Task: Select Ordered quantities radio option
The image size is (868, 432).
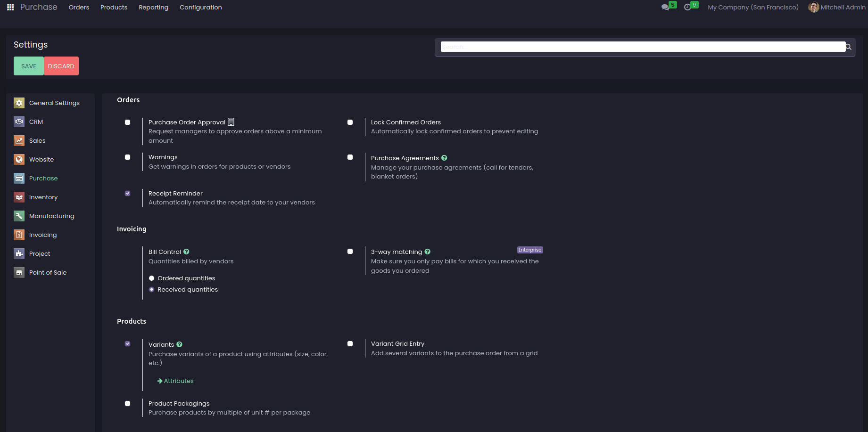Action: 152,278
